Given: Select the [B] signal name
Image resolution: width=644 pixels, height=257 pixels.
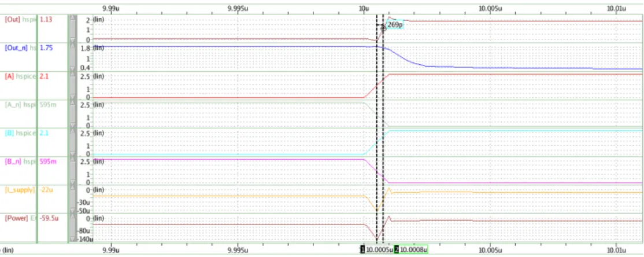Looking at the screenshot, I should coord(9,133).
